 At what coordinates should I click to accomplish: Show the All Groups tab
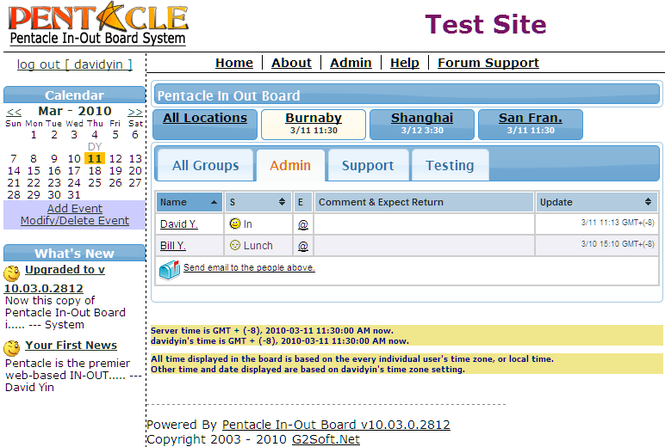[205, 165]
